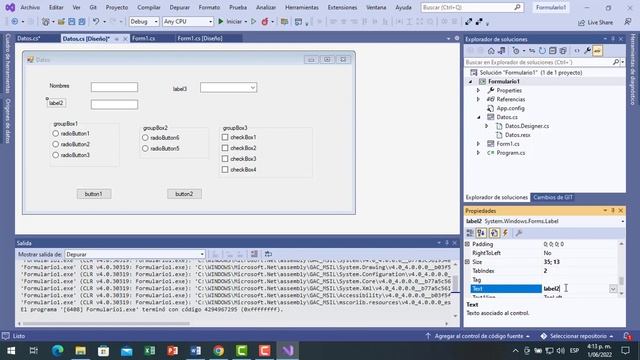Open the Debug configuration dropdown
Screen dimensions: 640x360
coord(144,22)
